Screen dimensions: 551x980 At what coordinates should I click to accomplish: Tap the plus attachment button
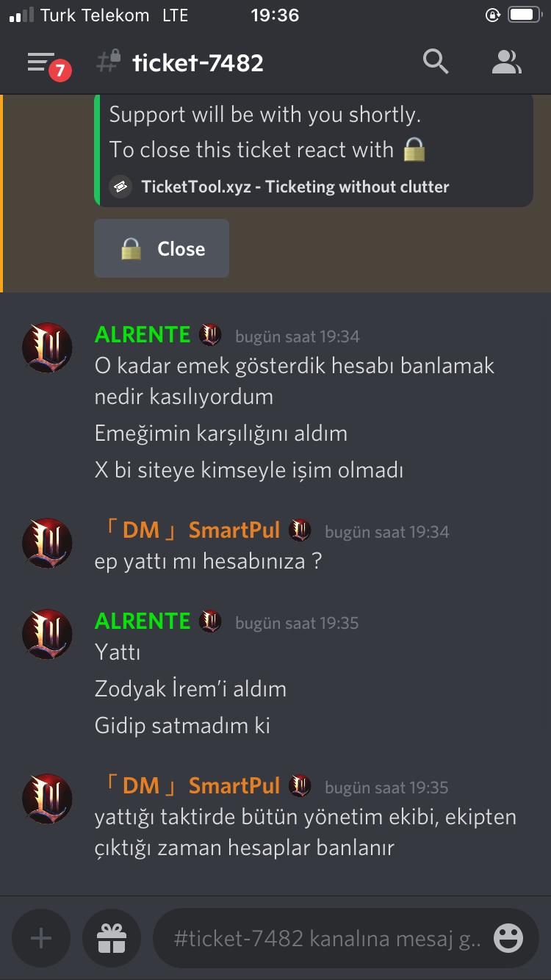click(41, 938)
